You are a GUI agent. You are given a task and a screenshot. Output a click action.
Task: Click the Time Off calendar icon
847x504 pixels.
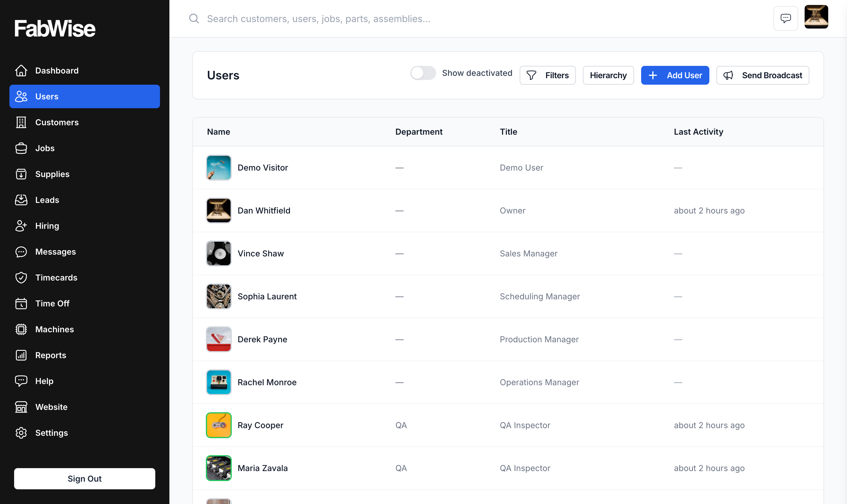click(x=21, y=303)
